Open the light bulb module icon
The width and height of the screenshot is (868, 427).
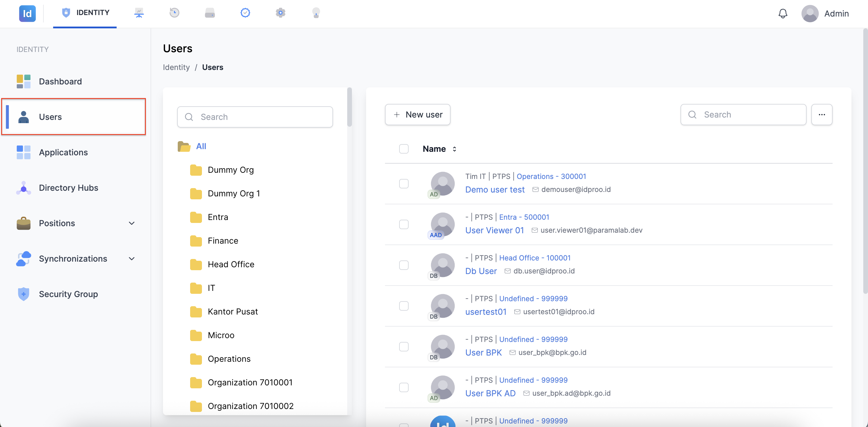[x=316, y=13]
